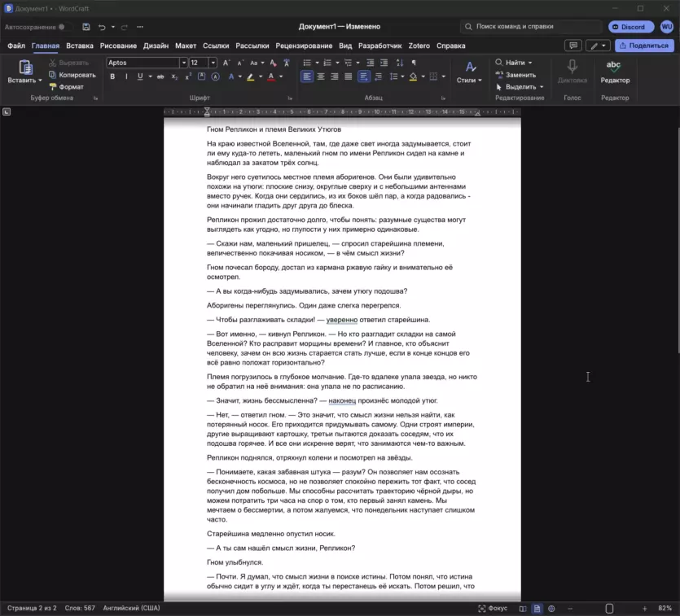The height and width of the screenshot is (616, 680).
Task: Open the font size 12 dropdown
Action: pos(213,63)
